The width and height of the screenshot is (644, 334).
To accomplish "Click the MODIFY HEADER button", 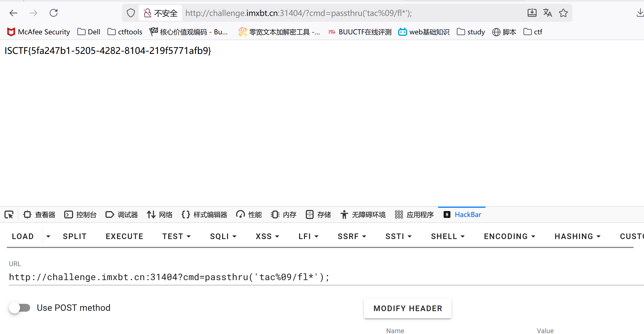I will click(408, 308).
